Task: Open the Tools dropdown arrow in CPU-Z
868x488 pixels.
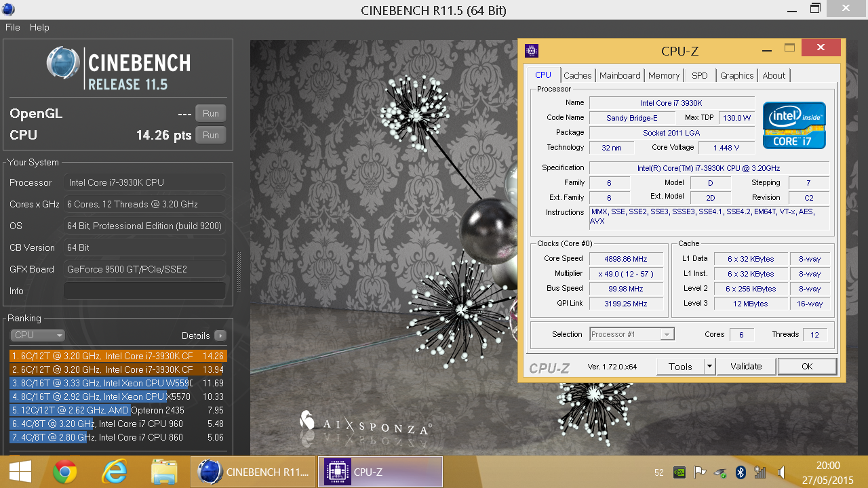Action: (x=709, y=366)
